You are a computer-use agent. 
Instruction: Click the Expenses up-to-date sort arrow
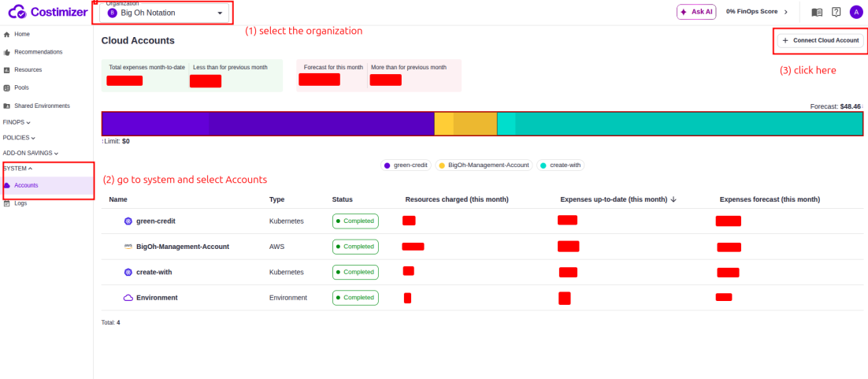point(673,199)
